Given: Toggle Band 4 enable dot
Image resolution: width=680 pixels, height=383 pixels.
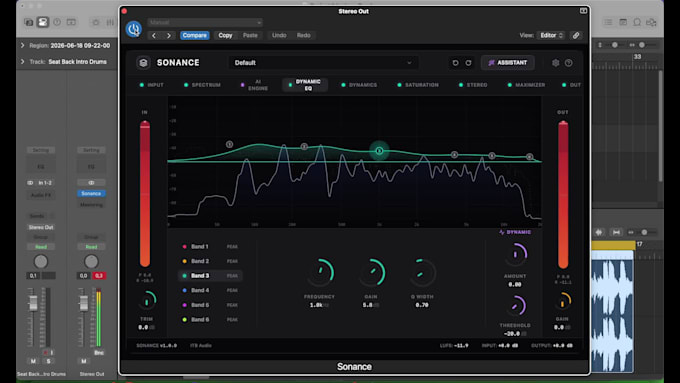Looking at the screenshot, I should tap(184, 290).
